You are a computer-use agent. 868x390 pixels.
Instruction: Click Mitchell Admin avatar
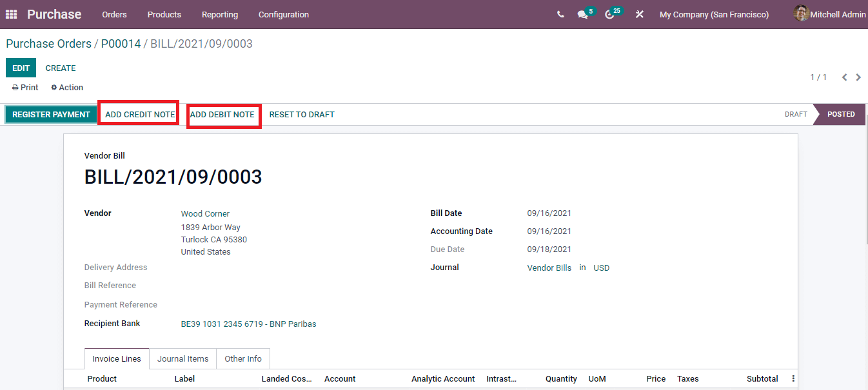pos(801,14)
